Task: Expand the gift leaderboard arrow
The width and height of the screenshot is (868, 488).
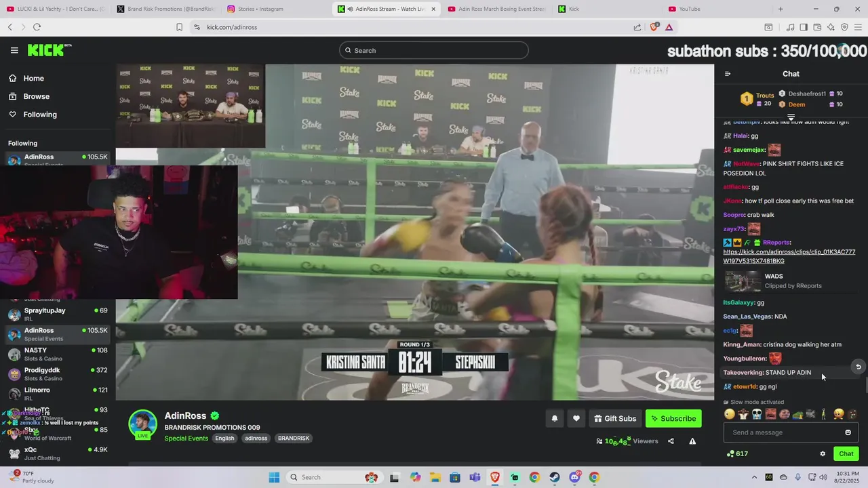Action: (x=791, y=118)
